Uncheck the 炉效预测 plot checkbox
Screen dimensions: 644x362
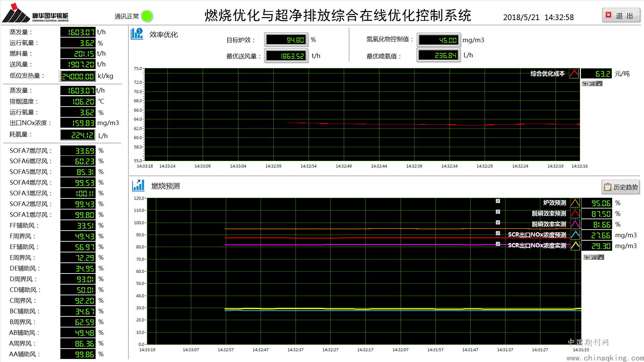point(498,201)
